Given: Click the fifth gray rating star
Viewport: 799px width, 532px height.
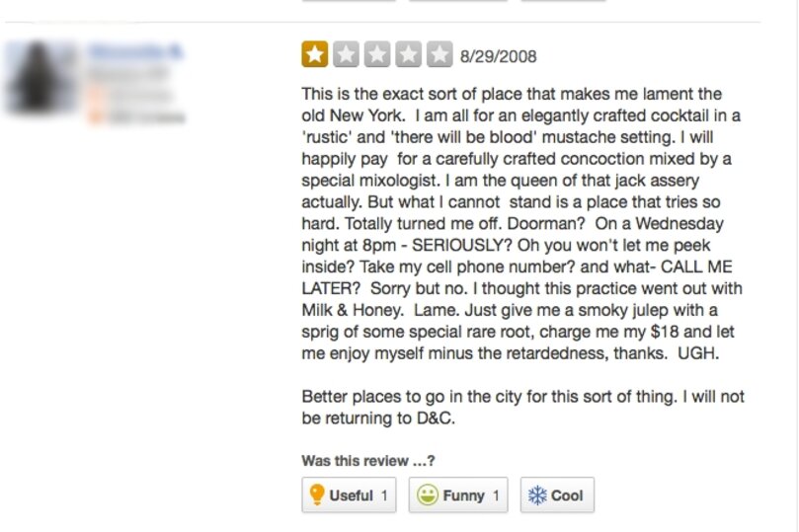Looking at the screenshot, I should (439, 54).
